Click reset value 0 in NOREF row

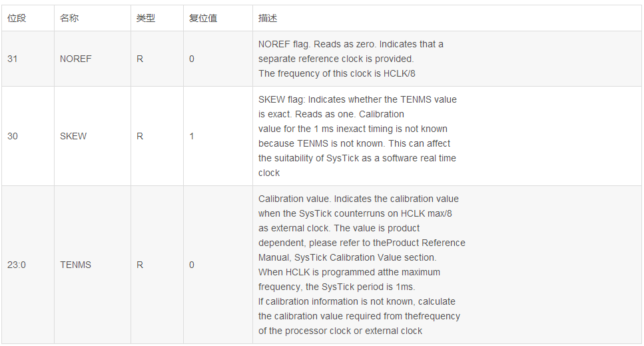(x=192, y=59)
